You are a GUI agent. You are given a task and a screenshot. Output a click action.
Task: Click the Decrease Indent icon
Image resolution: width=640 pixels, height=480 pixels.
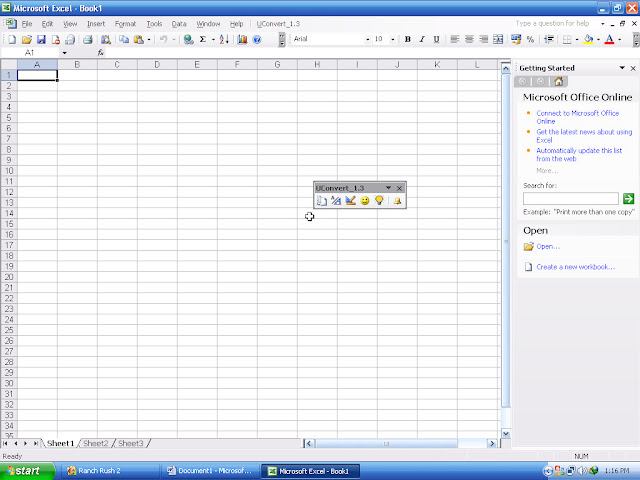[549, 39]
